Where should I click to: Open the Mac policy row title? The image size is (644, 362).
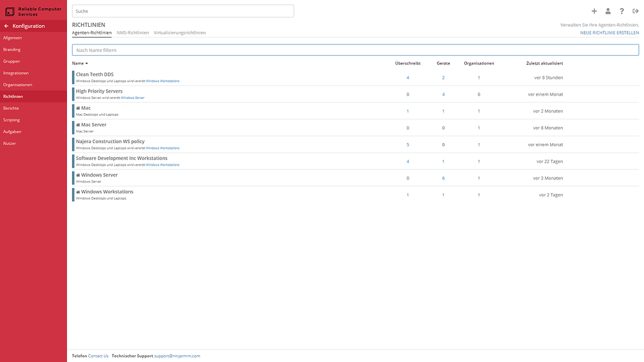point(86,108)
